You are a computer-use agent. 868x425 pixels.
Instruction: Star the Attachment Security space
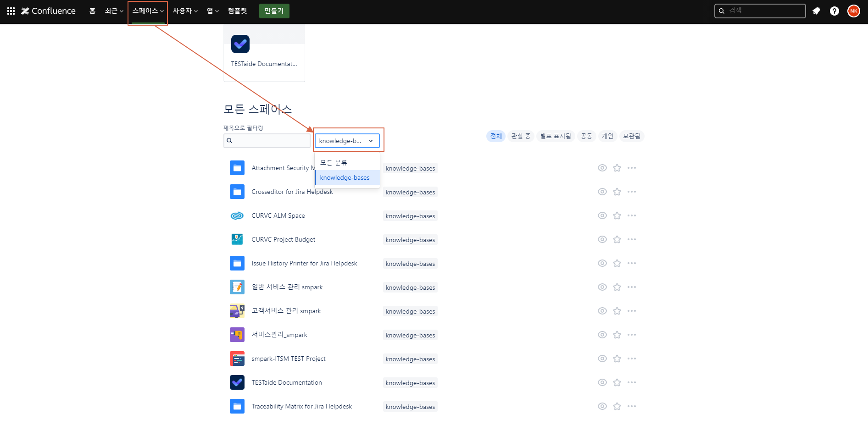[x=617, y=168]
